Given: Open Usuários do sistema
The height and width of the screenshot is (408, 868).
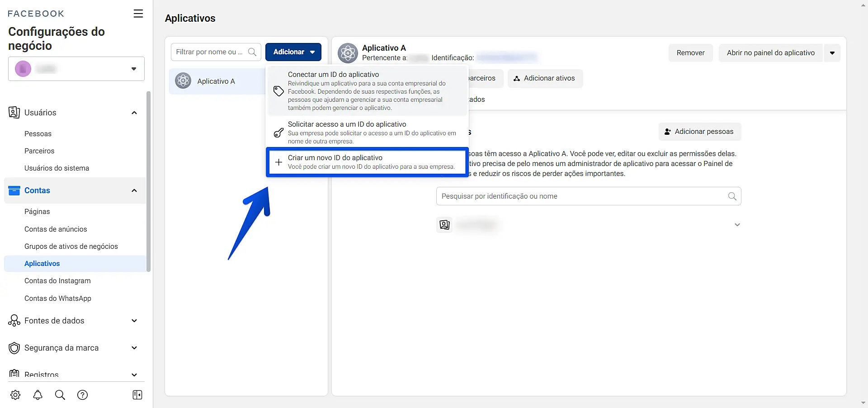Looking at the screenshot, I should tap(57, 168).
